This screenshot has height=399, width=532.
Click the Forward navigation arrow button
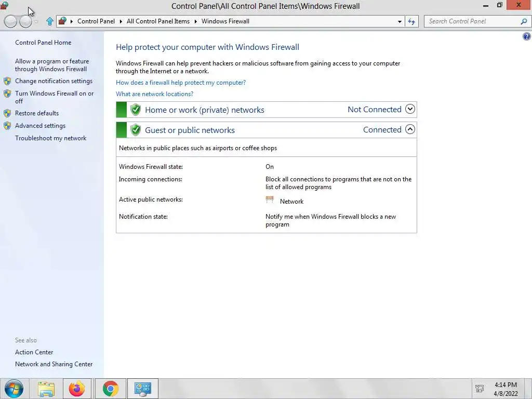[26, 21]
